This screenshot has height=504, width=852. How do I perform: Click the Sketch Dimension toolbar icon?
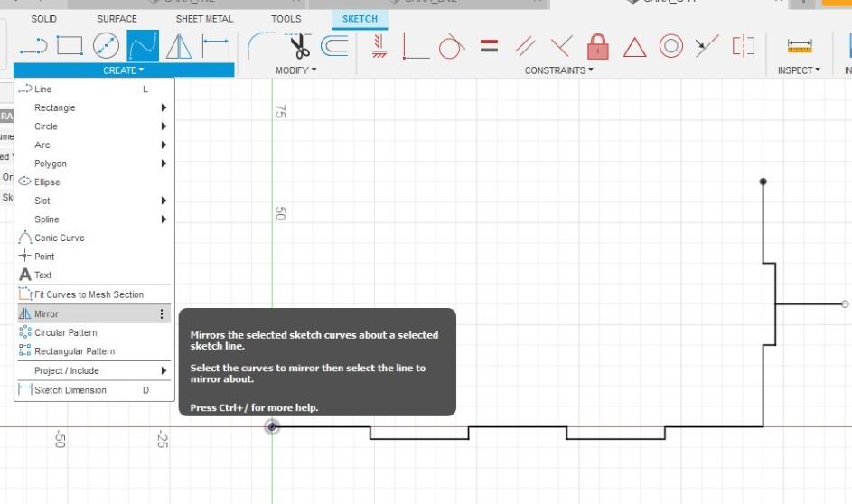pos(216,46)
